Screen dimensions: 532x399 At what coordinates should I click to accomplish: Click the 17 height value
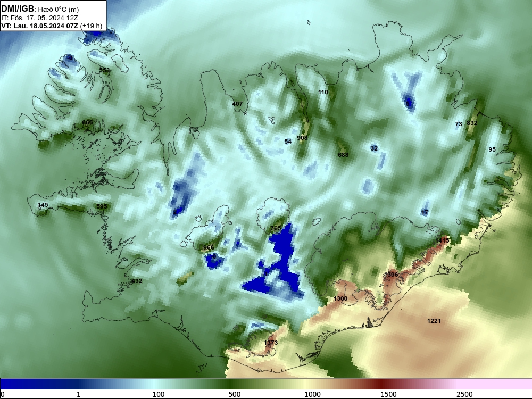(x=425, y=212)
